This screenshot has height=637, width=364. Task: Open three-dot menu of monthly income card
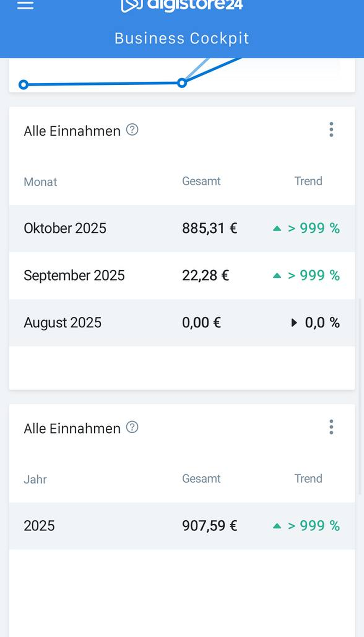coord(331,130)
